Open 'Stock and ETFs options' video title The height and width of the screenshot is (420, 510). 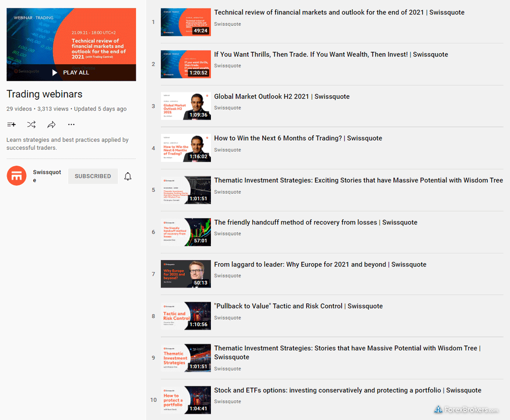348,391
